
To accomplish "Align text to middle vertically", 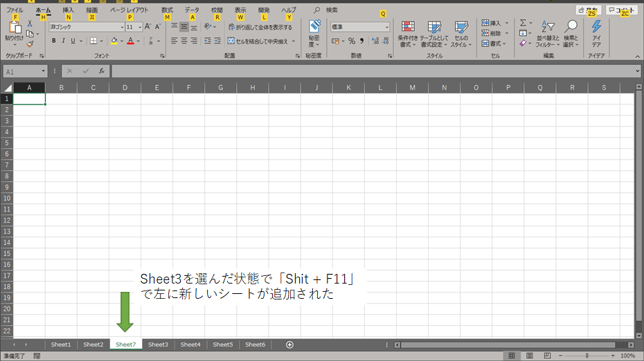I will click(x=184, y=27).
